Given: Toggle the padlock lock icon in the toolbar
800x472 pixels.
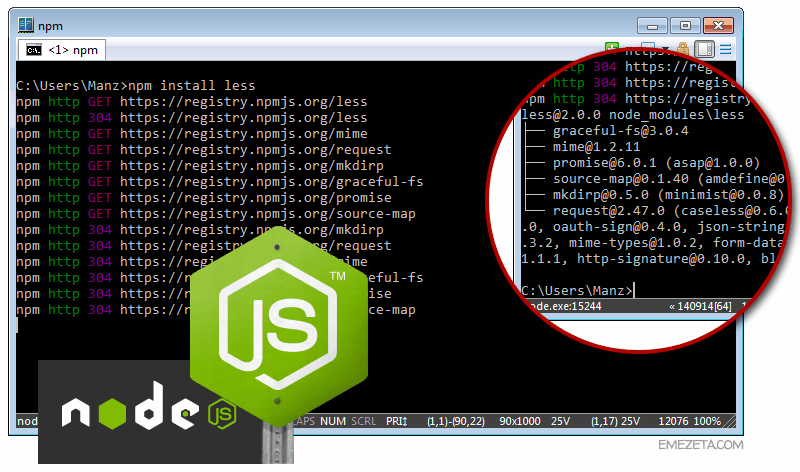Looking at the screenshot, I should click(x=683, y=49).
